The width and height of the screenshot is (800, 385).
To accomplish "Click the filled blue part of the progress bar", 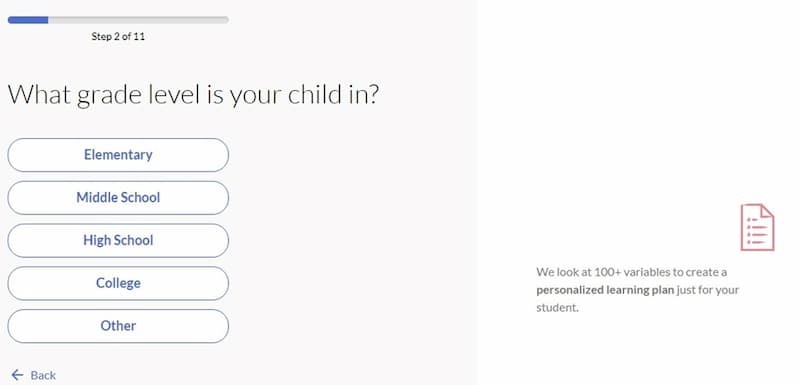I will click(x=28, y=20).
